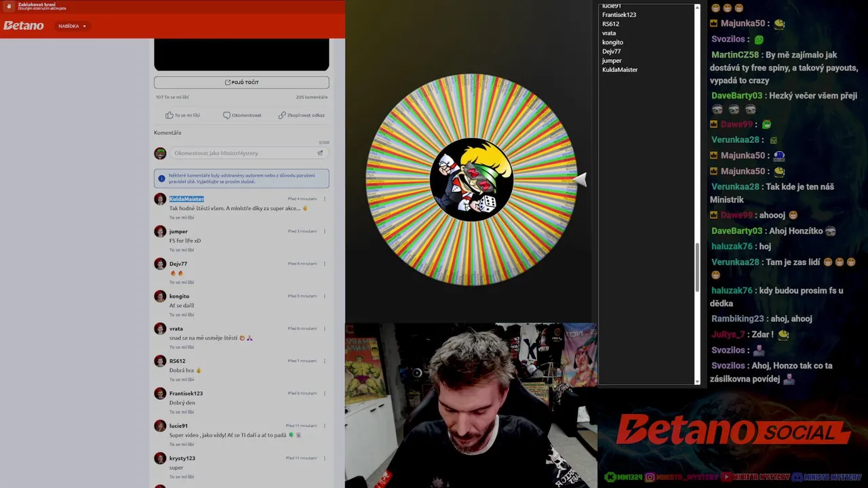Click vrata's avatar in comments
The width and height of the screenshot is (868, 488).
160,329
